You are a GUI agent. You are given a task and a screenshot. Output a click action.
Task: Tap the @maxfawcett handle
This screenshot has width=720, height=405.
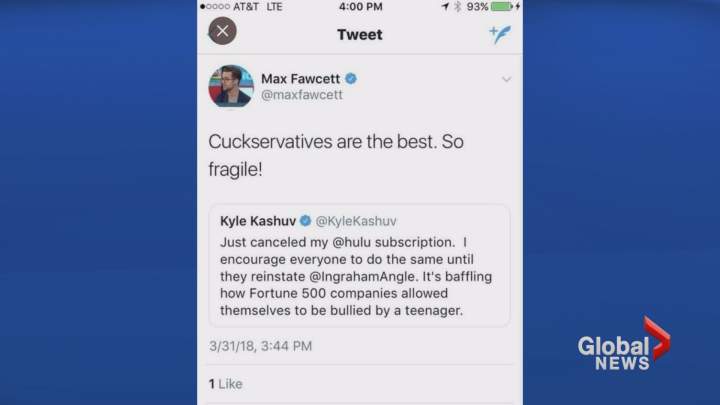pyautogui.click(x=302, y=95)
